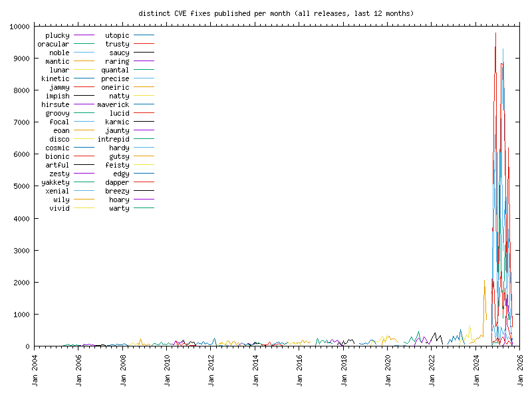
Task: Click the 'feisty' legend entry
Action: coord(117,165)
